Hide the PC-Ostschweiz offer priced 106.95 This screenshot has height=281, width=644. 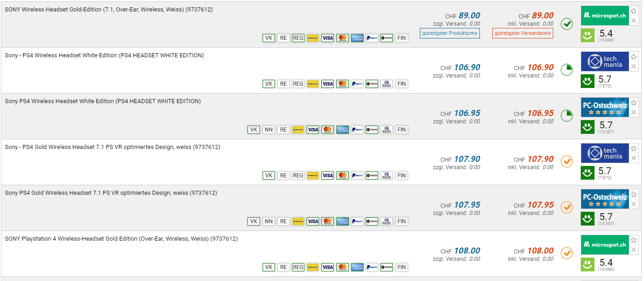pos(633,112)
